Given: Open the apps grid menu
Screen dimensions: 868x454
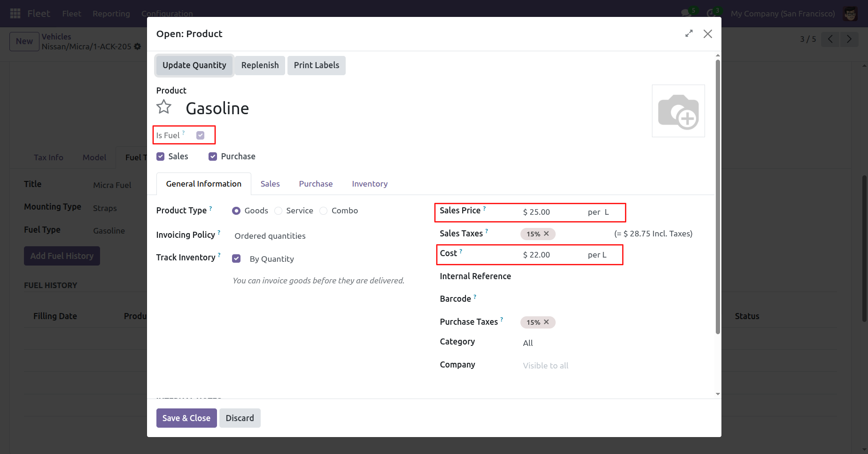Looking at the screenshot, I should coord(15,14).
